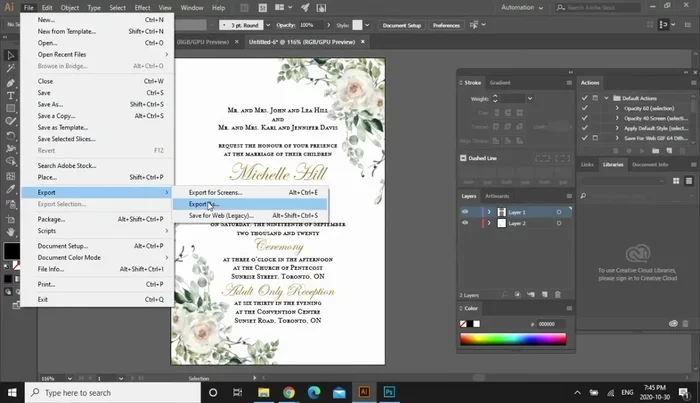Switch to the Artboards tab
700x403 pixels.
pos(497,196)
